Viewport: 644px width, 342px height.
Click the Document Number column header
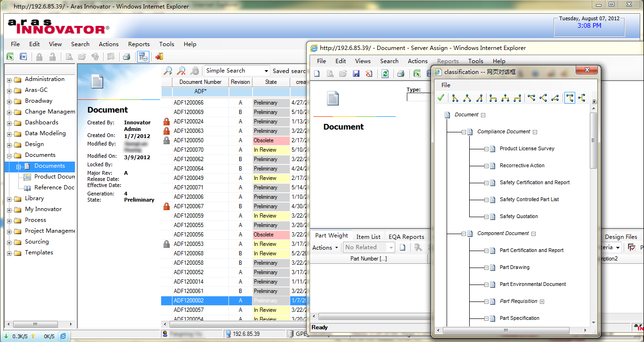(200, 82)
